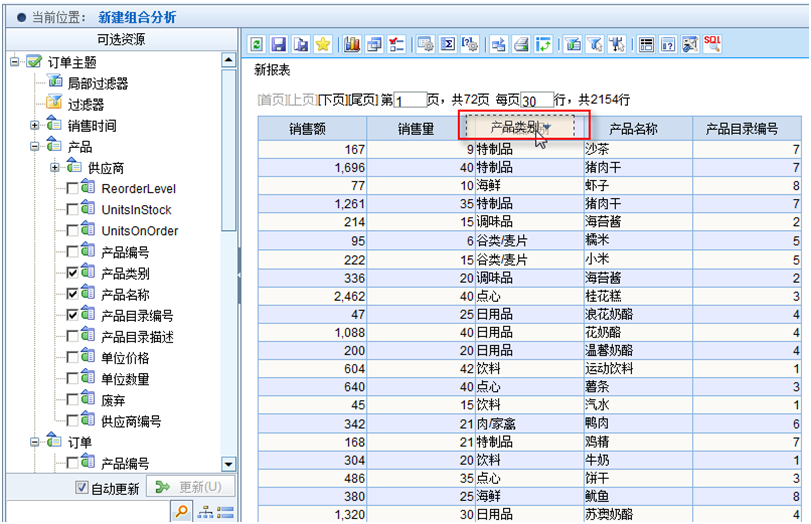The image size is (811, 524).
Task: Check the 单位价格 field checkbox
Action: click(72, 358)
